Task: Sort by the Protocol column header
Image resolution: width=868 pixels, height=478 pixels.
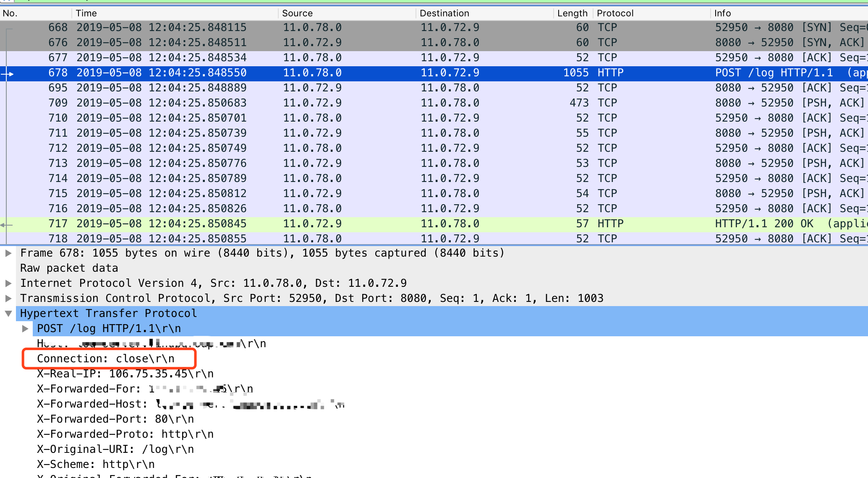Action: [651, 13]
